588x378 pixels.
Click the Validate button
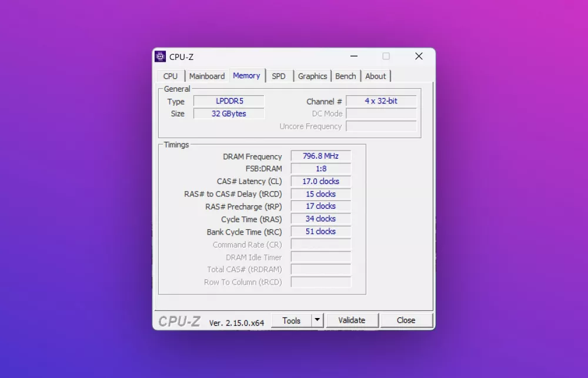(352, 320)
